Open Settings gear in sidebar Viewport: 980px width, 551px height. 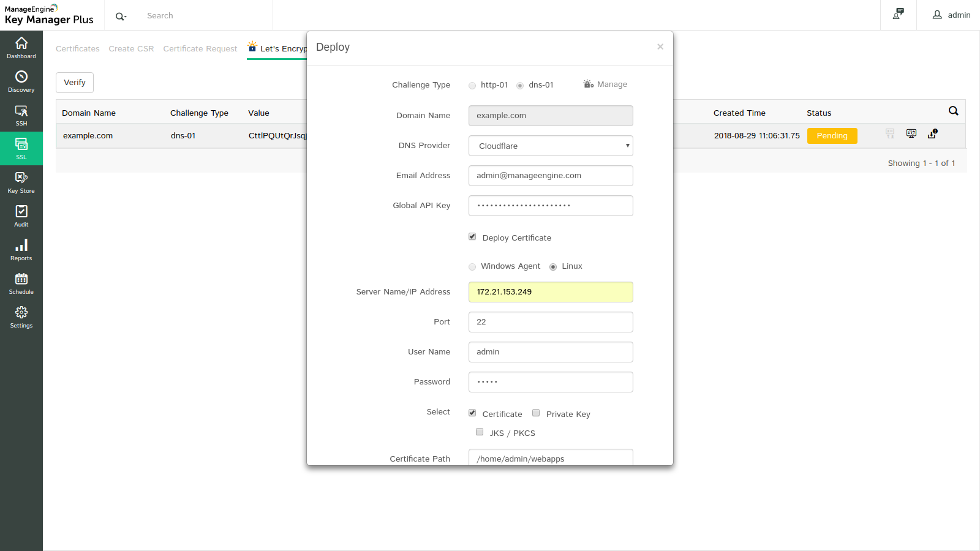click(21, 317)
